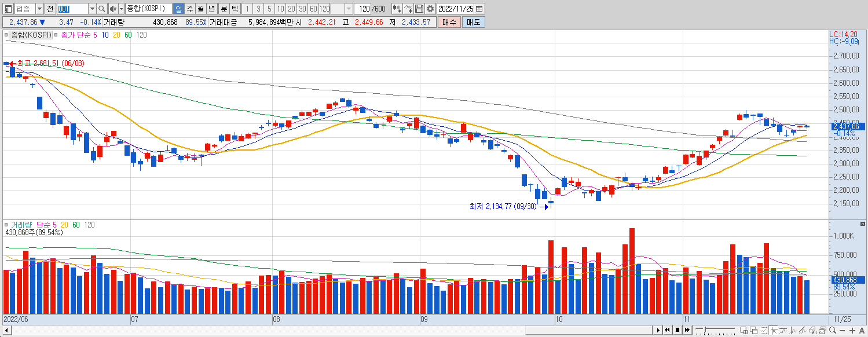
Task: Click the eraser with bars icon
Action: (812, 331)
